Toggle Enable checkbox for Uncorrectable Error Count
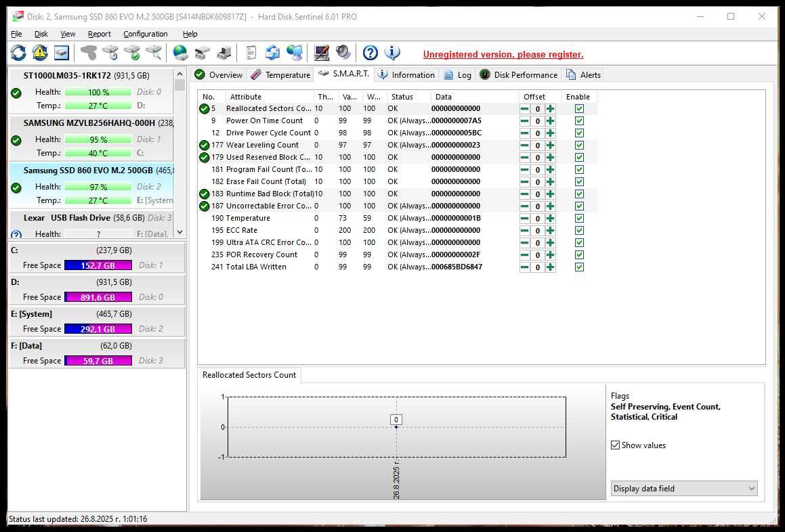The image size is (785, 532). (579, 206)
